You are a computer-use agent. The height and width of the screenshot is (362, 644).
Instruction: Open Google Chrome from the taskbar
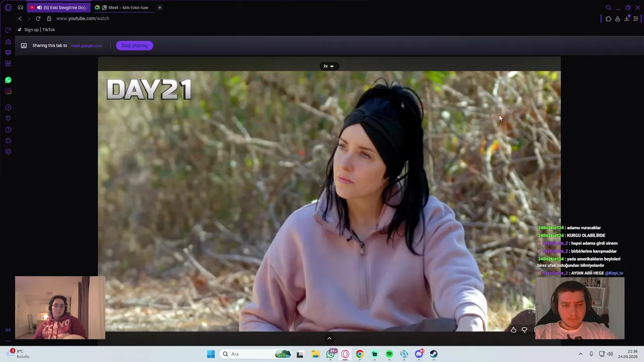(x=360, y=354)
